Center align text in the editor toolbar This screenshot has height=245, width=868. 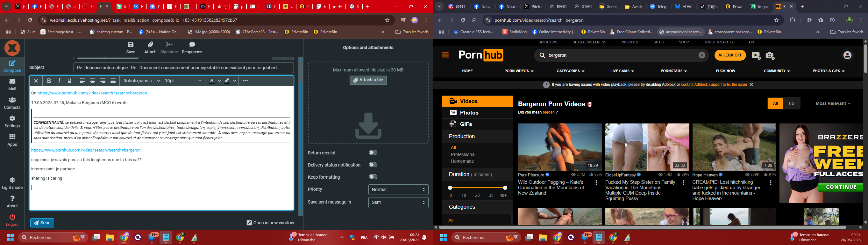tap(92, 81)
